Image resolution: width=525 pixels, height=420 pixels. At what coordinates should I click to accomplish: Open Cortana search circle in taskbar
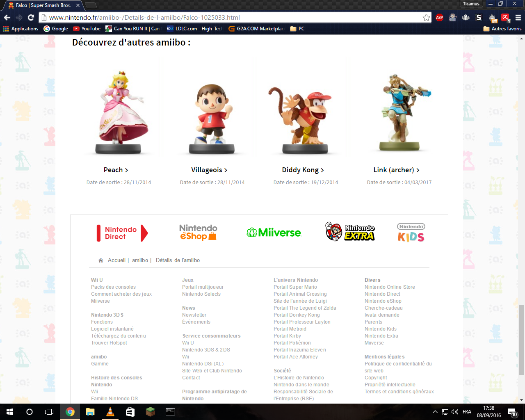(x=30, y=412)
